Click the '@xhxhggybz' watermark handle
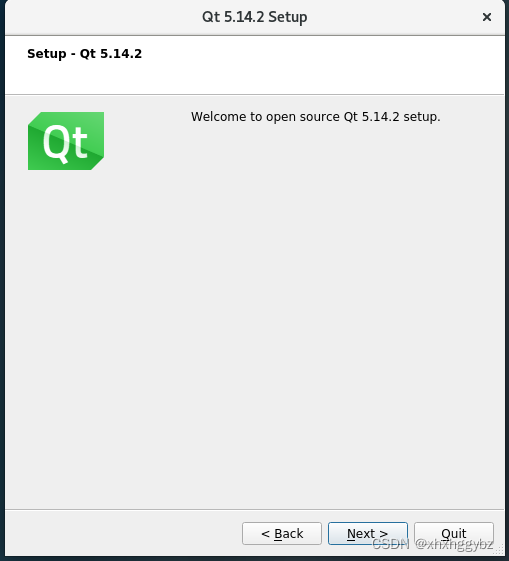Screen dimensions: 509x561 [x=455, y=544]
